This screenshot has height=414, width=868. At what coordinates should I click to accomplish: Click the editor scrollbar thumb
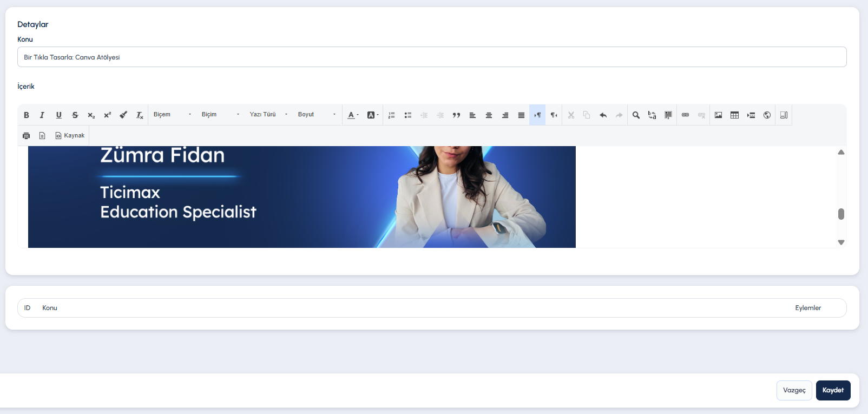click(841, 214)
